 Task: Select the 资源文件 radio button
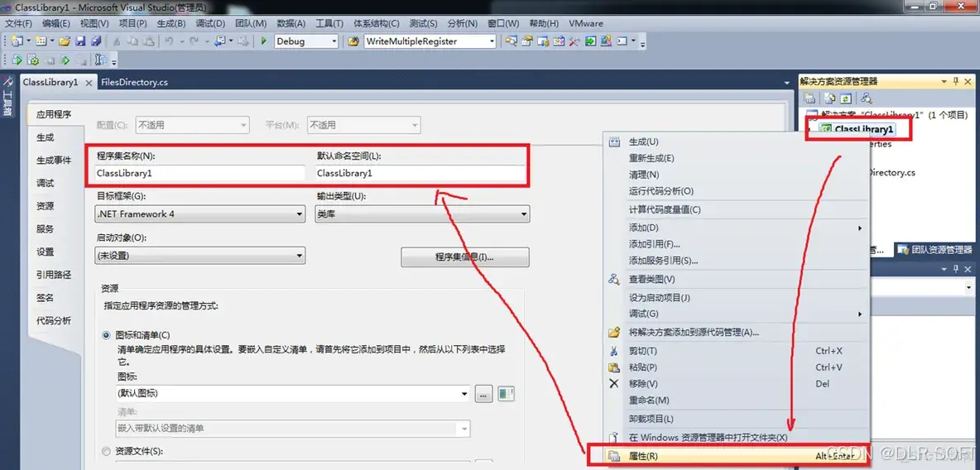[x=106, y=451]
